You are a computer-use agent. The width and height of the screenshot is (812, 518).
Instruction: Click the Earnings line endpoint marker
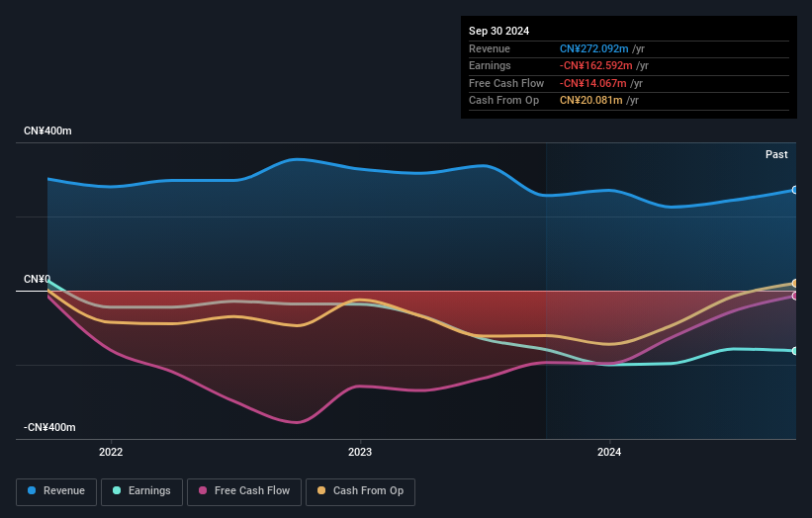[795, 351]
